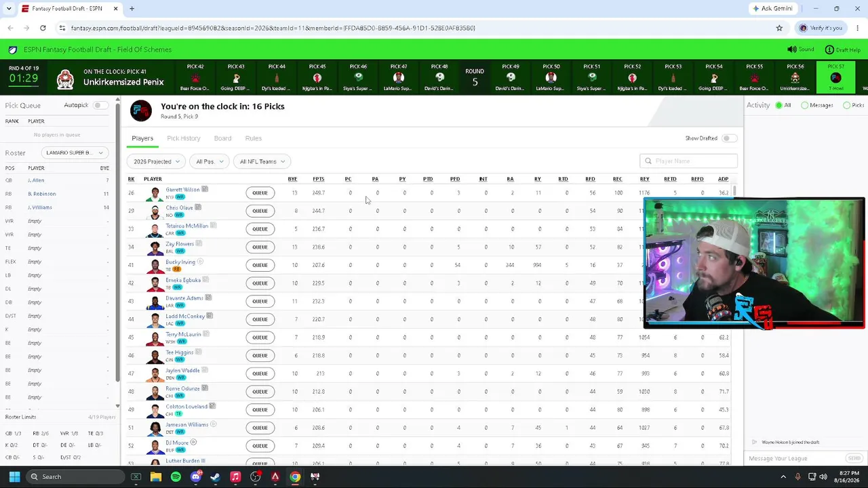Play the video icon next to DJ Moore
The image size is (868, 488).
point(193,442)
